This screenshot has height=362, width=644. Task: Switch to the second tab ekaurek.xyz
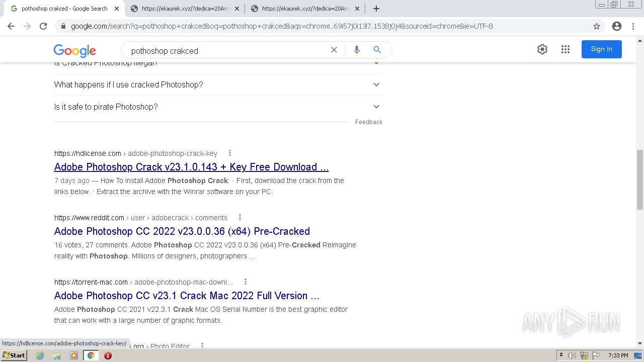(x=184, y=9)
